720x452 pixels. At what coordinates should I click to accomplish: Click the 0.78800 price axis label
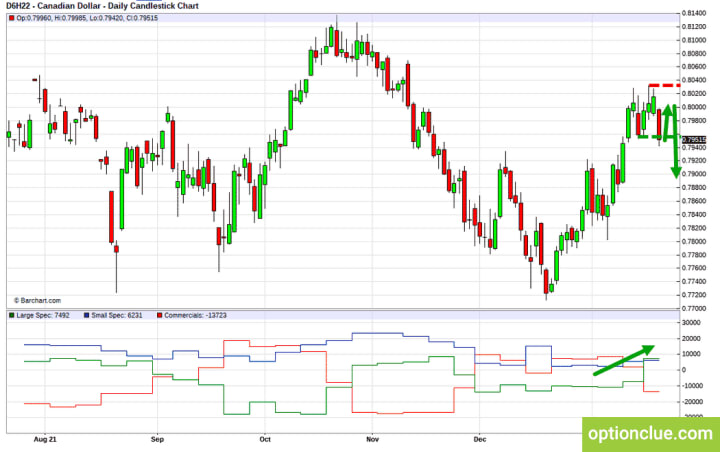694,187
